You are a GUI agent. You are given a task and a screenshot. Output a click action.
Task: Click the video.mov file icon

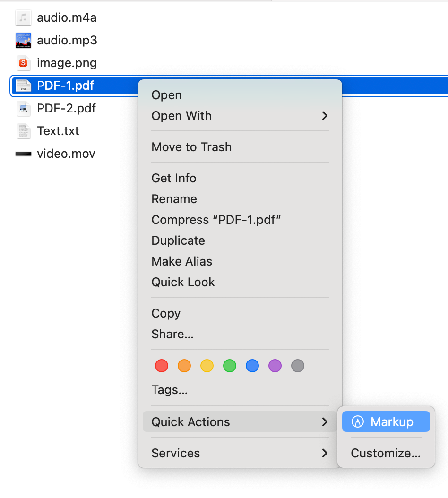point(23,154)
